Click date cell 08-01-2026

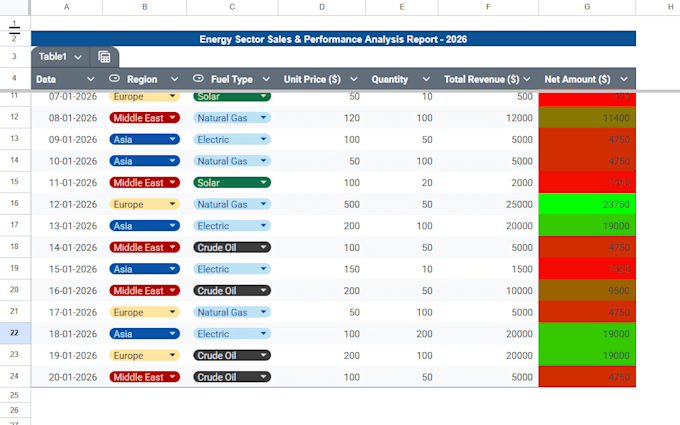coord(66,118)
